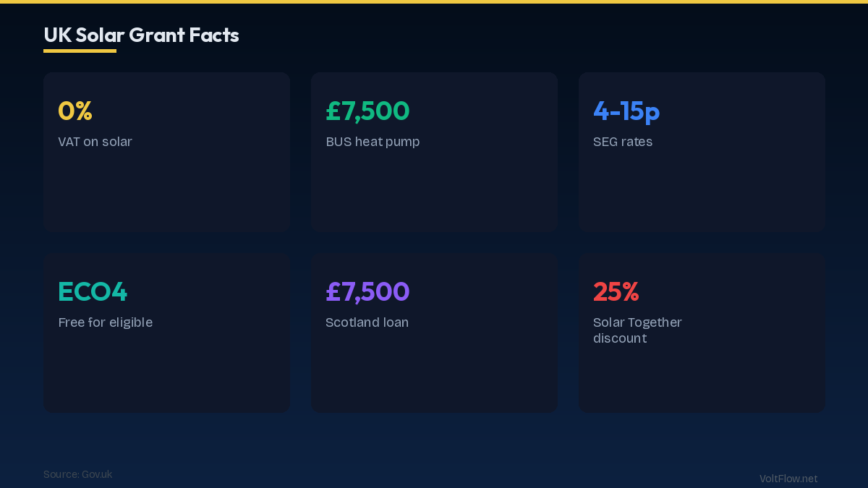Viewport: 868px width, 488px height.
Task: Click empty space below the Free for eligible label
Action: tap(166, 372)
